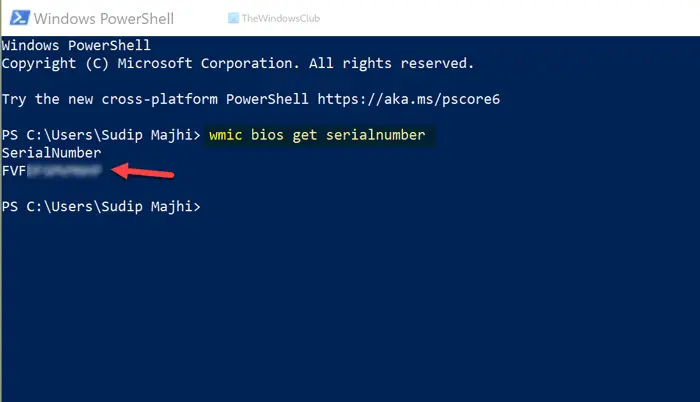The width and height of the screenshot is (700, 402).
Task: Click the "SerialNumber" output header
Action: 52,153
